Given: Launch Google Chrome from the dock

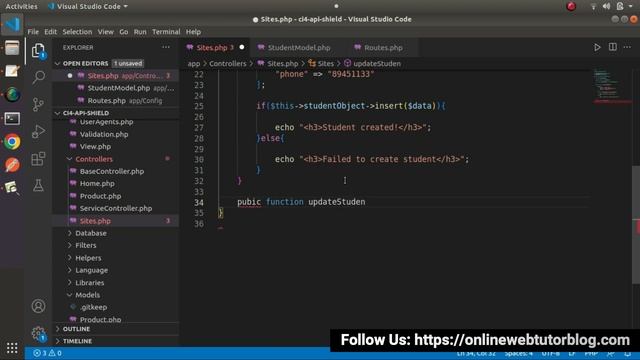Looking at the screenshot, I should tap(12, 142).
